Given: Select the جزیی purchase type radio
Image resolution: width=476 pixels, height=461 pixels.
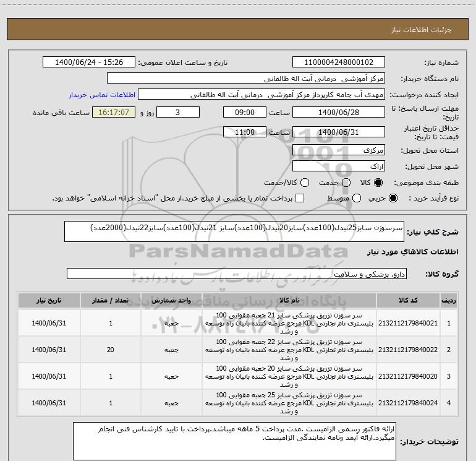Looking at the screenshot, I should (393, 198).
